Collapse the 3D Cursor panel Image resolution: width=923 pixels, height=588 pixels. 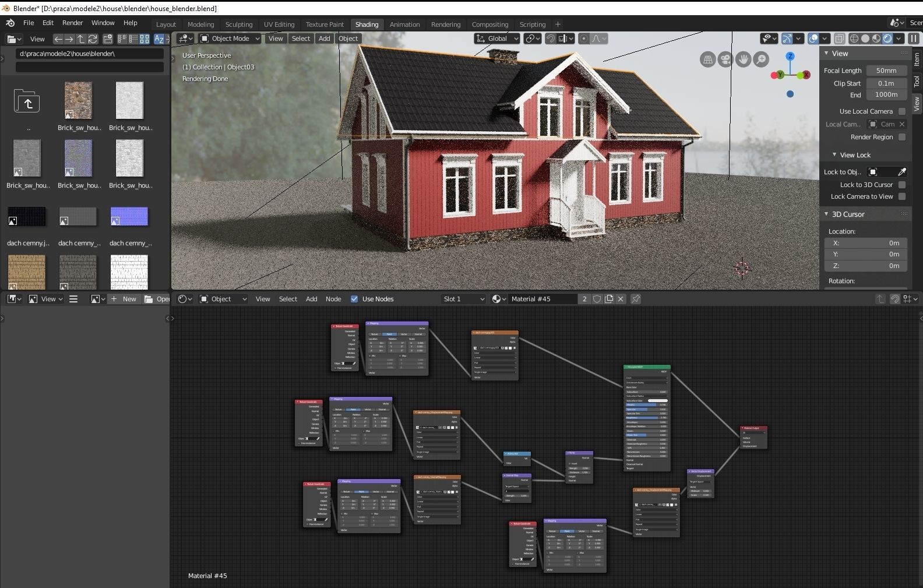point(826,214)
